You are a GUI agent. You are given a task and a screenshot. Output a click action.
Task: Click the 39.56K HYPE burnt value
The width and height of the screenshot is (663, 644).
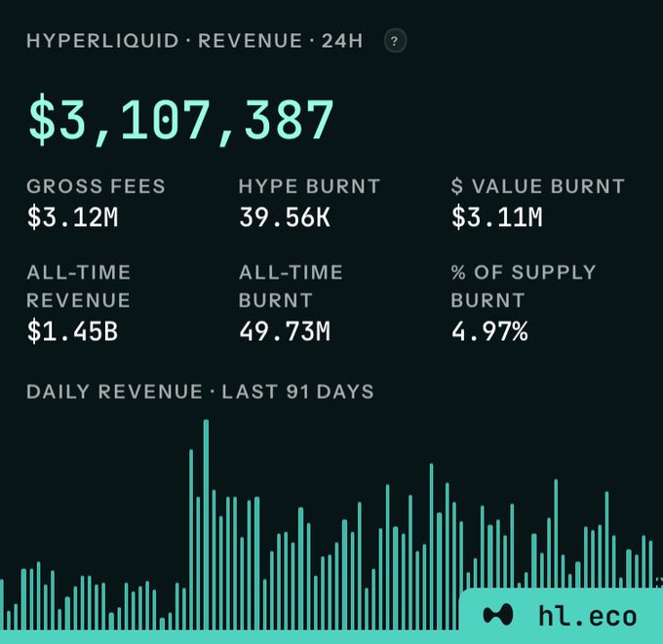pos(285,217)
